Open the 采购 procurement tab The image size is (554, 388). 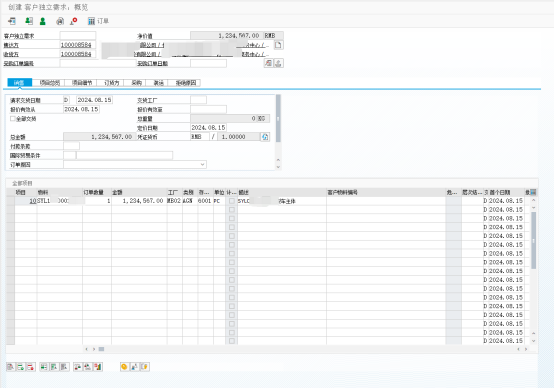tap(136, 83)
